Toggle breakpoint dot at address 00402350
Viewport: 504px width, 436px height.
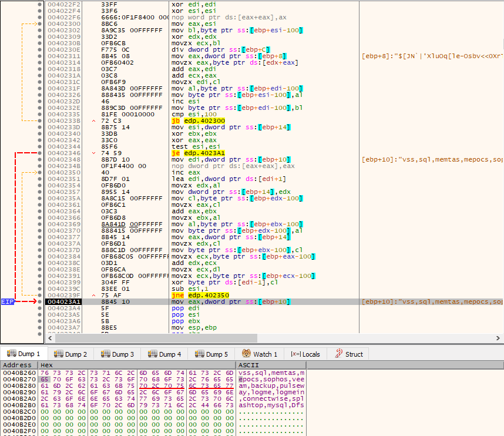[39, 172]
